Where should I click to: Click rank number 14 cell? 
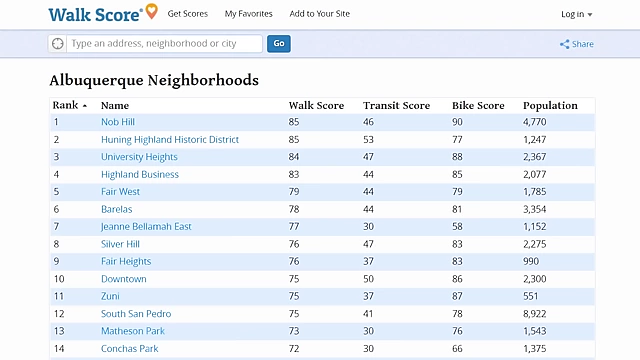click(59, 349)
